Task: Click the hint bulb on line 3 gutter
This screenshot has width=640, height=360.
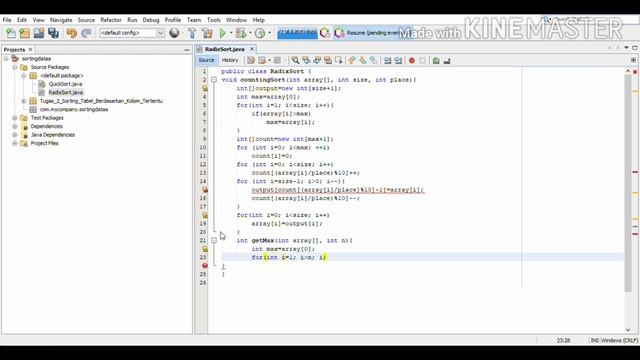Action: tap(205, 88)
